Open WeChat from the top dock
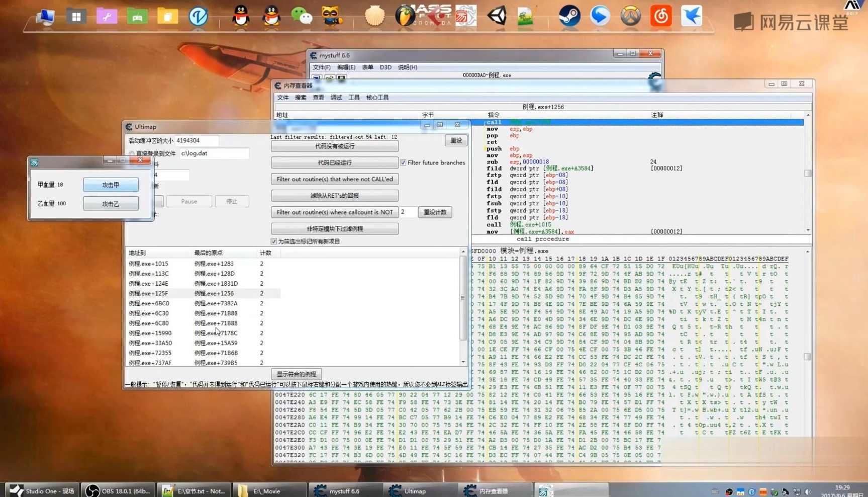Image resolution: width=868 pixels, height=497 pixels. [302, 16]
